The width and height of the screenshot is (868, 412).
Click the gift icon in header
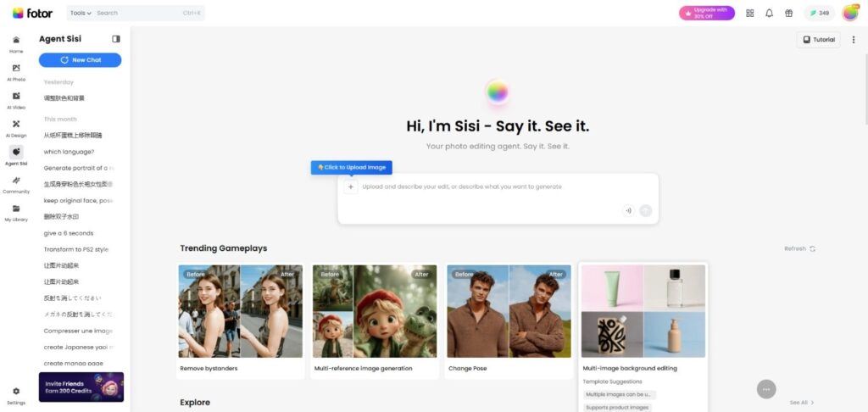pyautogui.click(x=788, y=13)
